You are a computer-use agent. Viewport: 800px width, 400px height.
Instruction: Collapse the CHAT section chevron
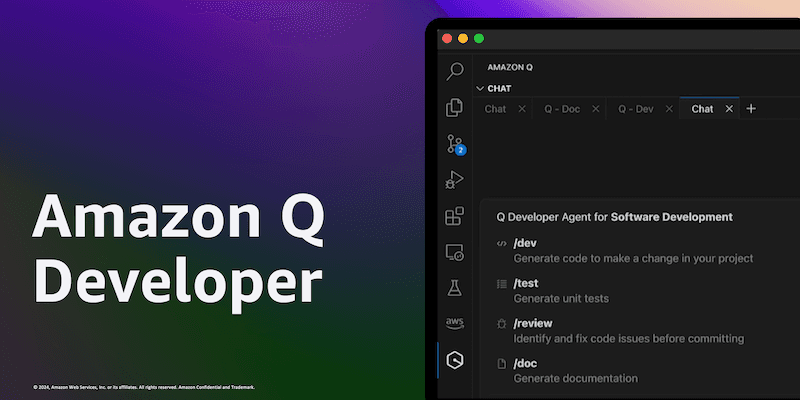(x=480, y=88)
